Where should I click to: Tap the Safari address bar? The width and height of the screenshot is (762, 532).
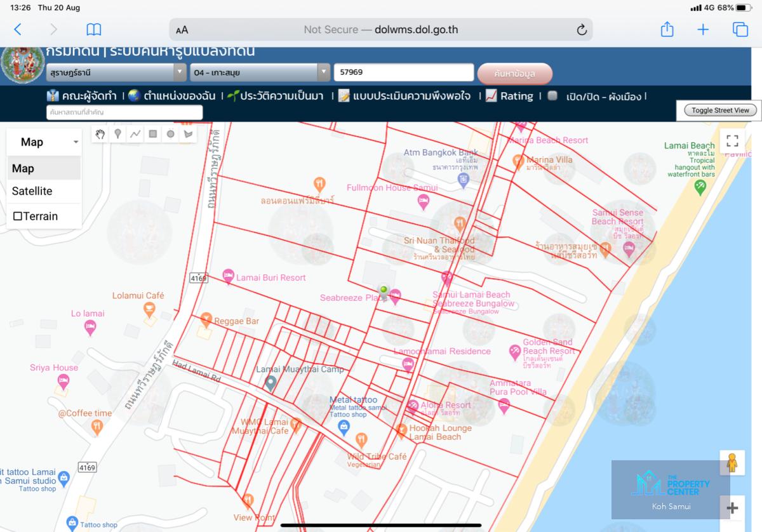coord(381,30)
